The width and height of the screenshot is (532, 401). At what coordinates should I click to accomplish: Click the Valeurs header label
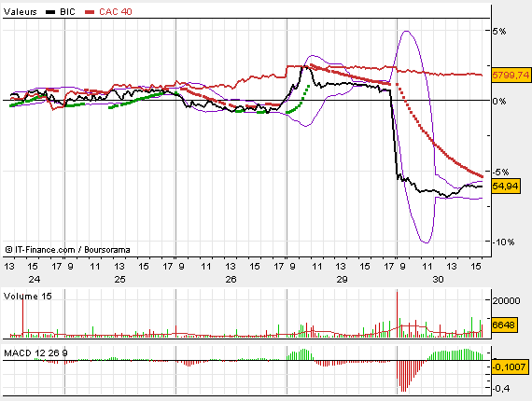(20, 12)
